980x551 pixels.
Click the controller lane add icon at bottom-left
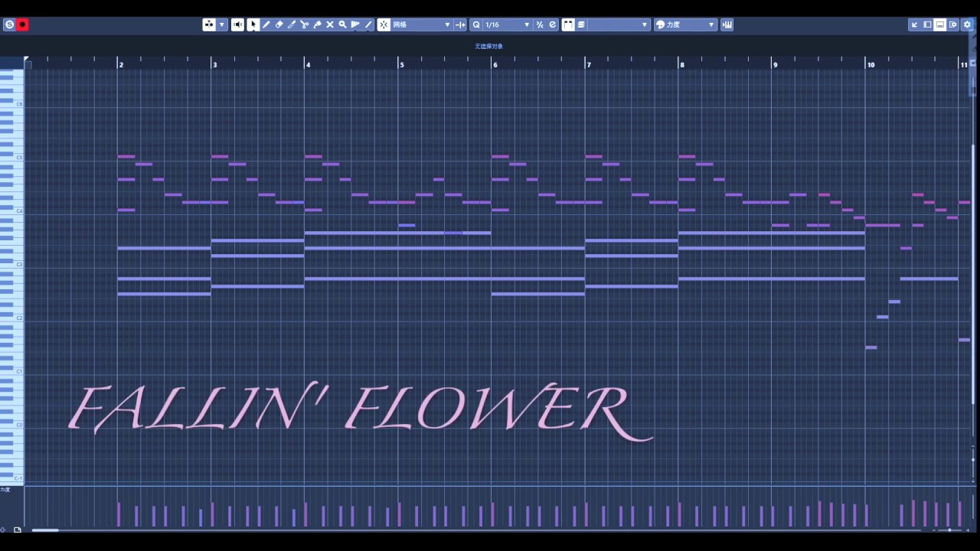(3, 530)
